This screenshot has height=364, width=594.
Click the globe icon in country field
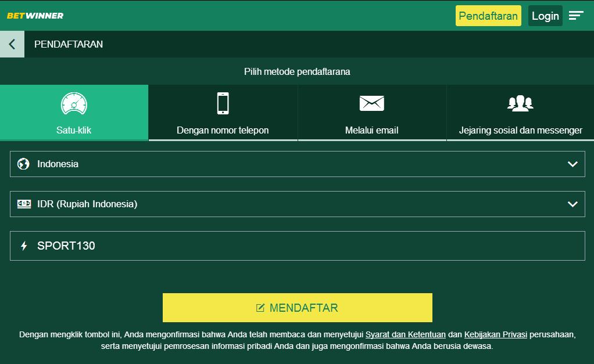tap(23, 164)
